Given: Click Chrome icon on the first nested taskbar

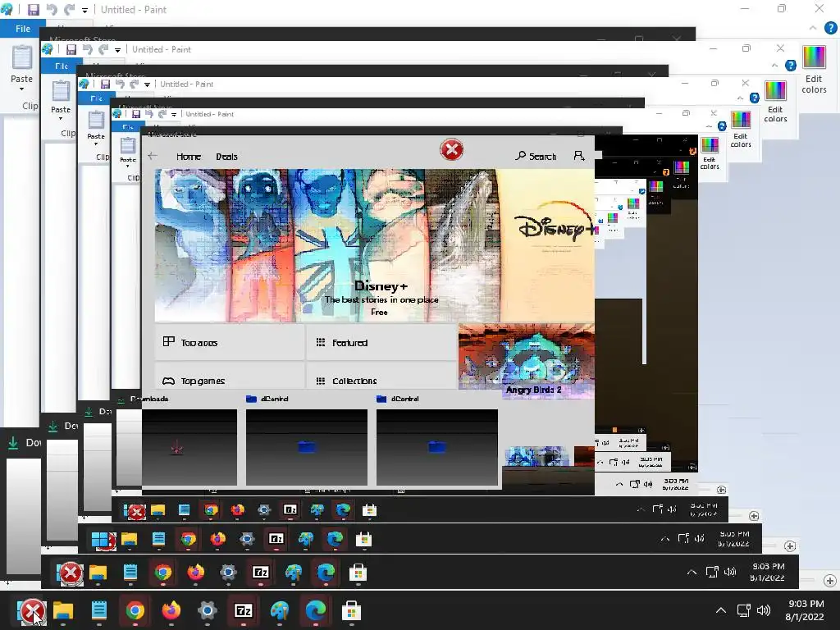Looking at the screenshot, I should click(x=163, y=573).
